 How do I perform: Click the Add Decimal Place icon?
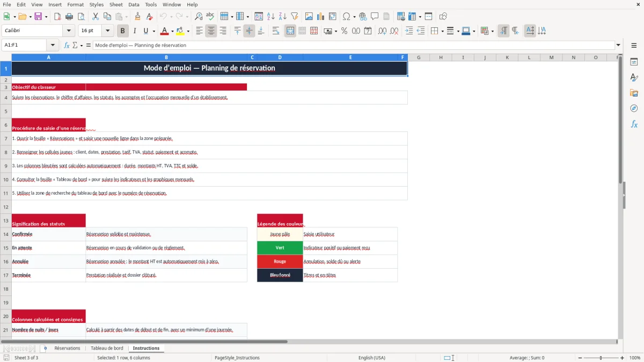pos(382,31)
